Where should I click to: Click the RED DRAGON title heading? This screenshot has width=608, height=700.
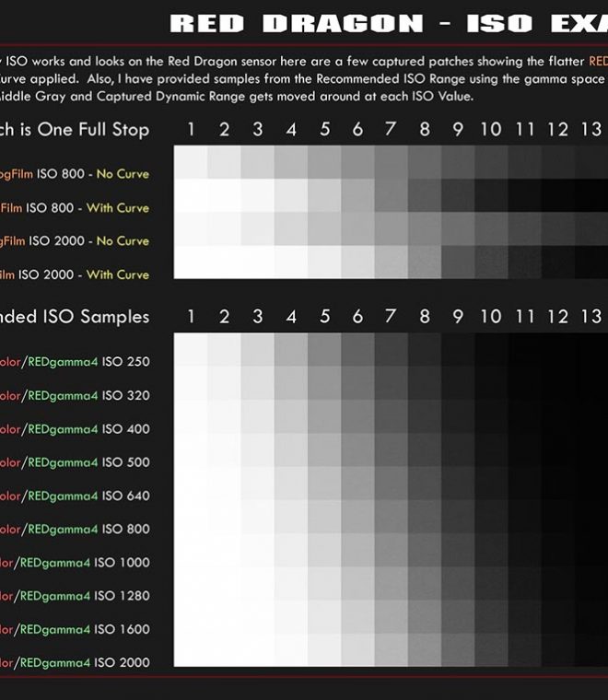(x=389, y=23)
